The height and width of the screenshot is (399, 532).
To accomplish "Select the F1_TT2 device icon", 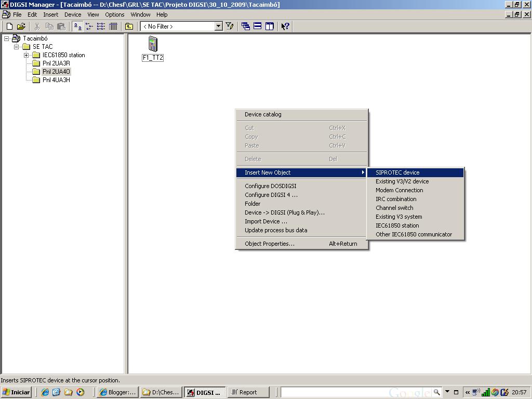I will pyautogui.click(x=152, y=45).
